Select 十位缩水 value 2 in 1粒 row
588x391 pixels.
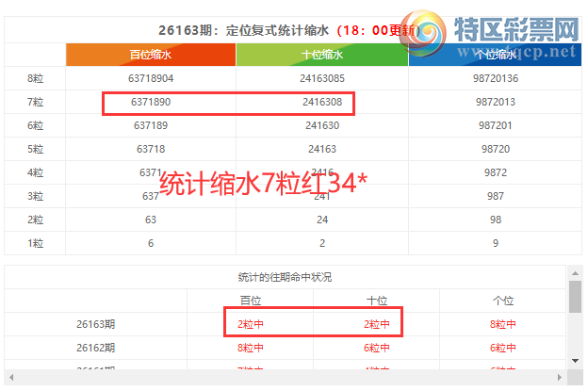[322, 243]
